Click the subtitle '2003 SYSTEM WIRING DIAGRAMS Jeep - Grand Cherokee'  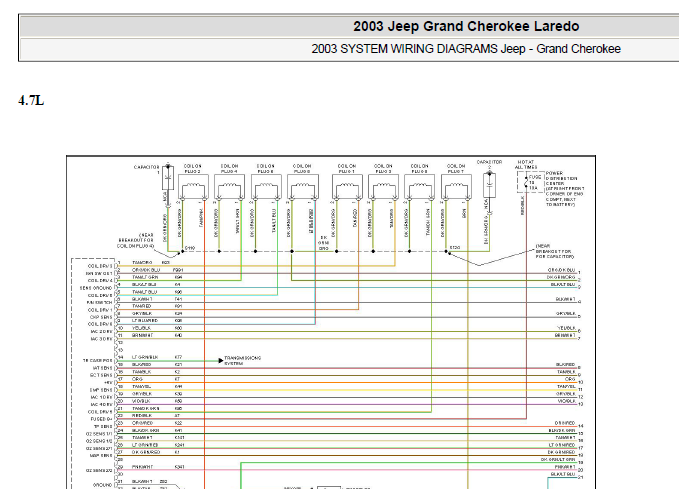pos(466,49)
